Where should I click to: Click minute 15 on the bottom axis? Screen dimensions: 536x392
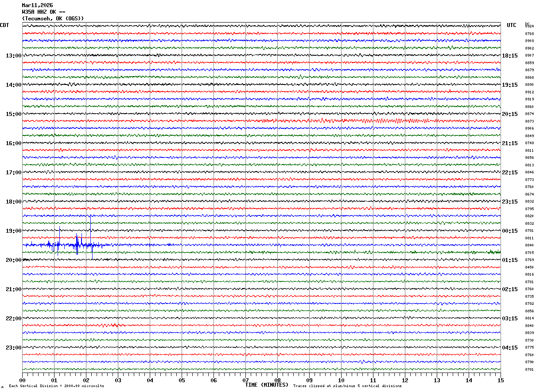pyautogui.click(x=500, y=380)
